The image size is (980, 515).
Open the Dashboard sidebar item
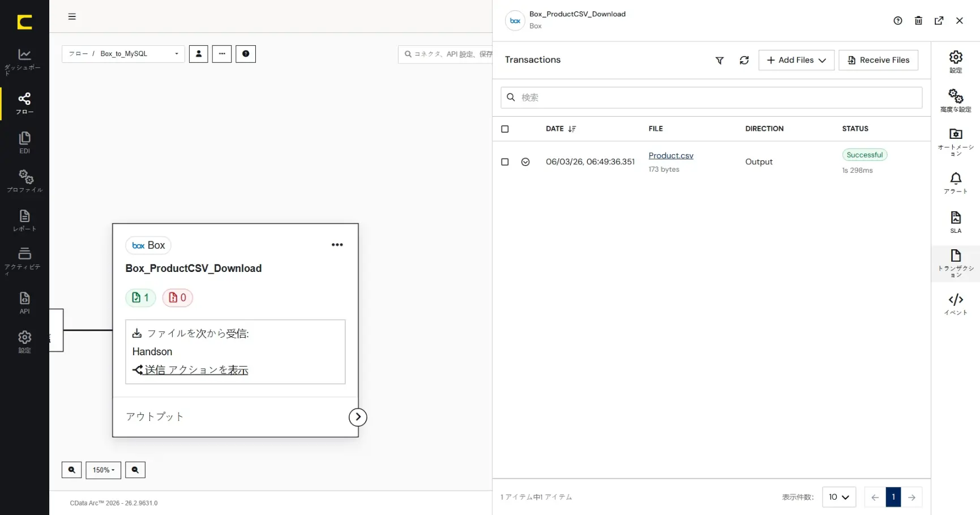[x=24, y=62]
